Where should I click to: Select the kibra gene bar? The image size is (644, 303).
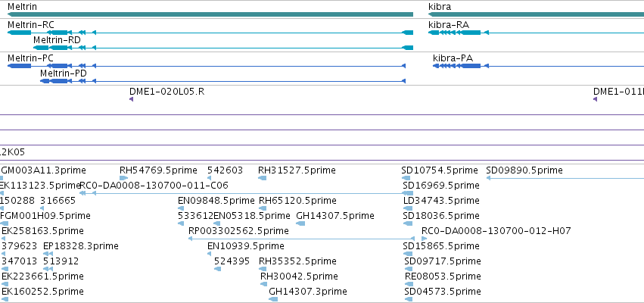[x=536, y=14]
